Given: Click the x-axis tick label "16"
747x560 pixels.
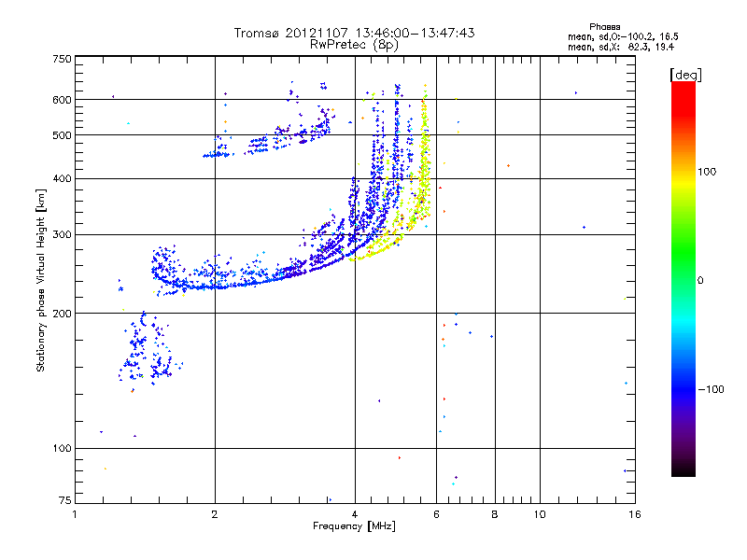Looking at the screenshot, I should click(x=635, y=514).
